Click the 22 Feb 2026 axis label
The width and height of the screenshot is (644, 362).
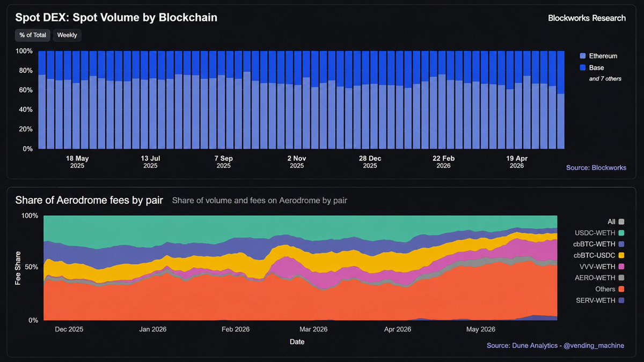pos(443,162)
